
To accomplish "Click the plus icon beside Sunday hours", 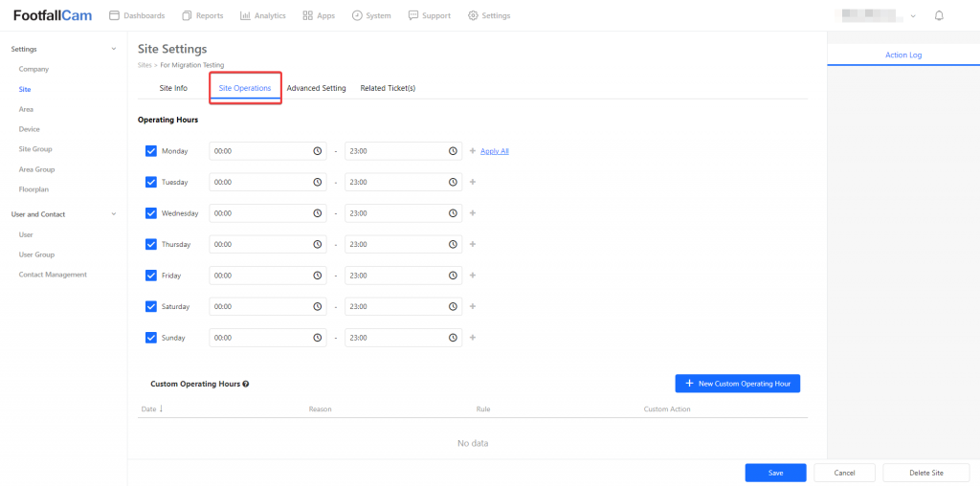I will click(473, 338).
